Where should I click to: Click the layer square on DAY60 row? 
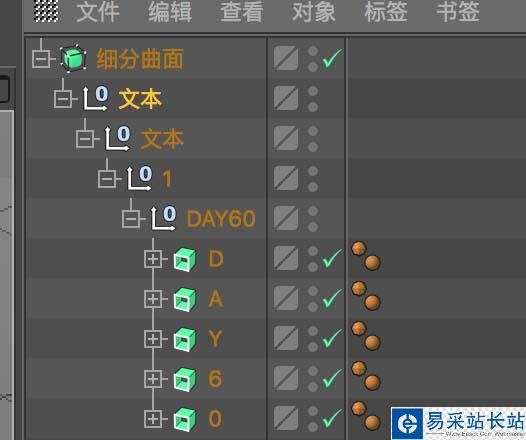click(x=286, y=218)
